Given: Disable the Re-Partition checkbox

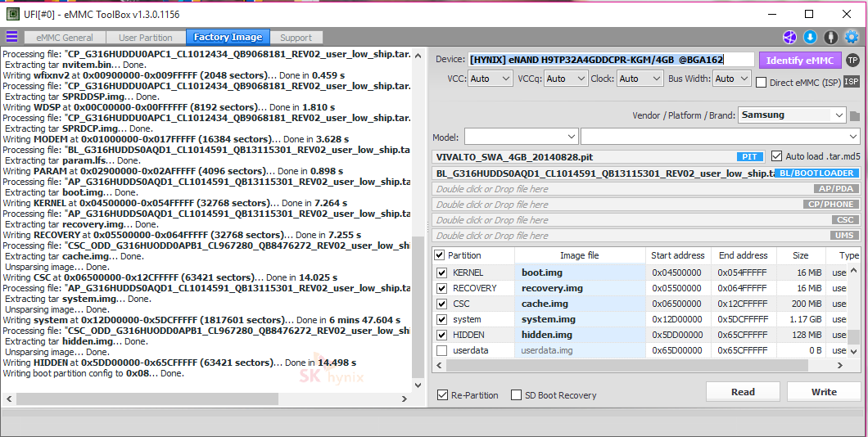Looking at the screenshot, I should 443,395.
